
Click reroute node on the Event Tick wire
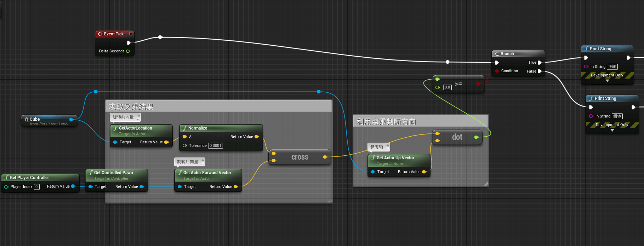tap(160, 37)
